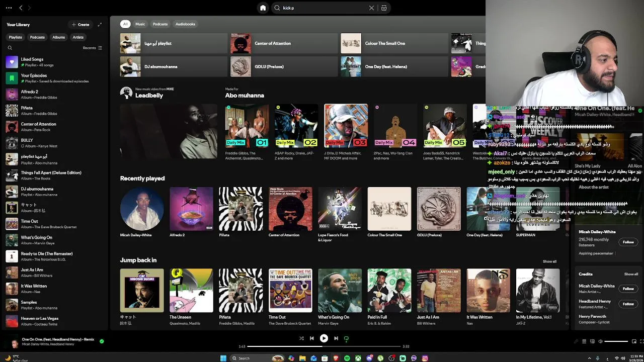
Task: Toggle shuffle in player bar
Action: click(x=301, y=338)
